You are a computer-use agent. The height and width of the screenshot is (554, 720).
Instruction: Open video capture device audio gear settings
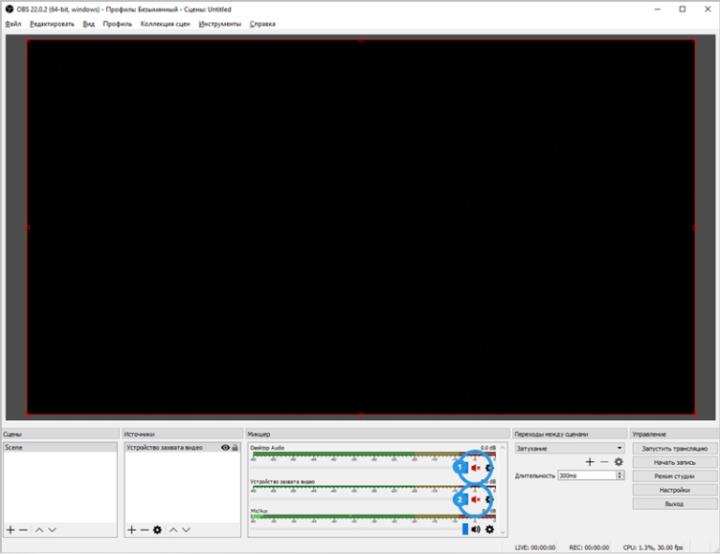tap(489, 499)
